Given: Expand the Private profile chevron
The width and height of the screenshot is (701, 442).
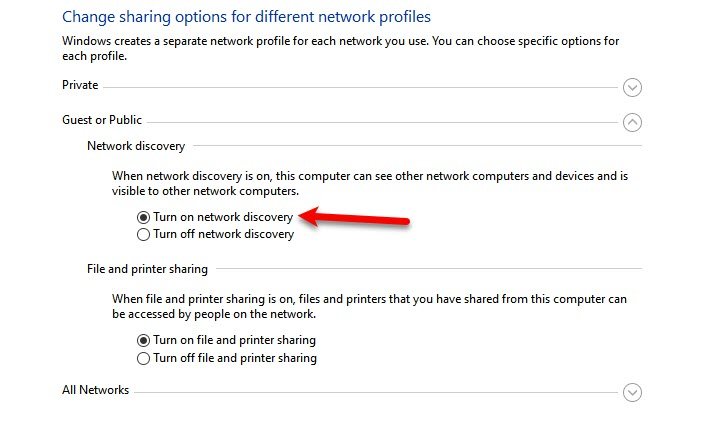Looking at the screenshot, I should click(x=632, y=88).
